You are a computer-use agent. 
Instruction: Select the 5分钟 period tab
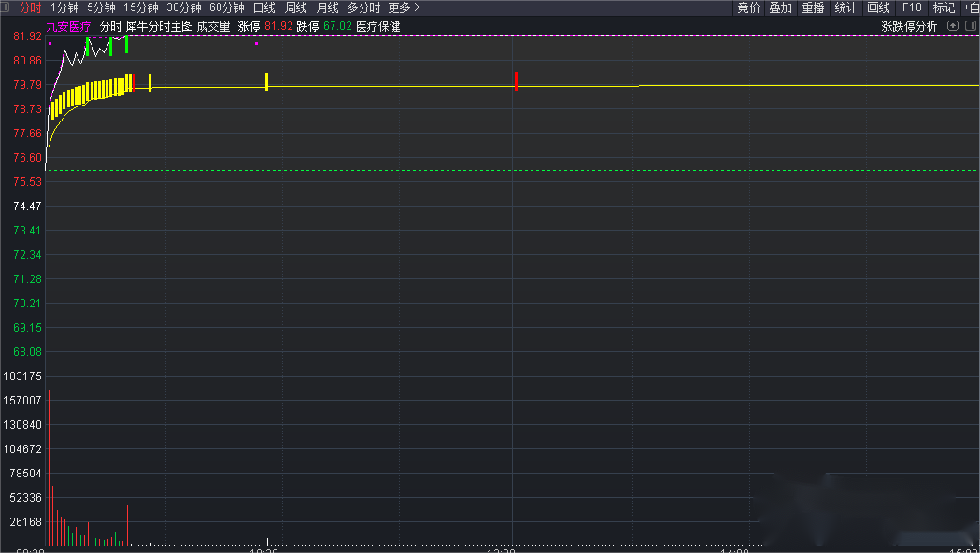coord(101,7)
